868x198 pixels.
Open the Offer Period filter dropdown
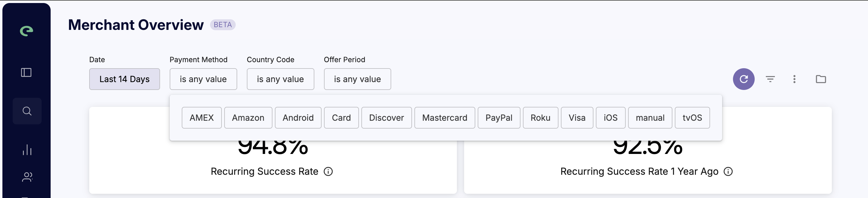(357, 79)
